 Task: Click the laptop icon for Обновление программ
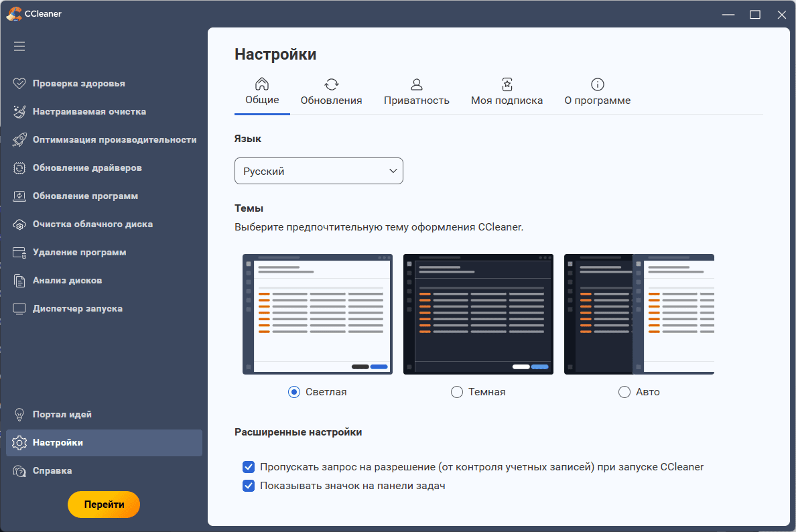pyautogui.click(x=19, y=196)
